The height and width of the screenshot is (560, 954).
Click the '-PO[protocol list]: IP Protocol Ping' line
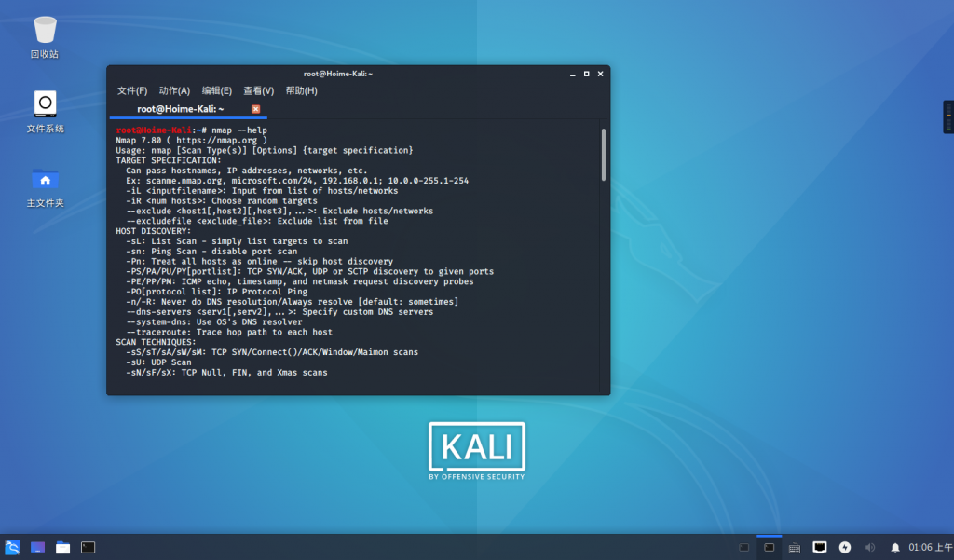(x=216, y=292)
